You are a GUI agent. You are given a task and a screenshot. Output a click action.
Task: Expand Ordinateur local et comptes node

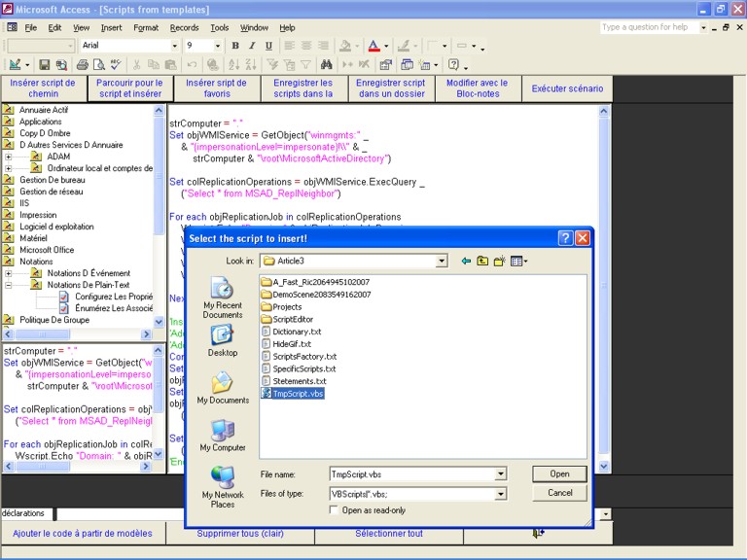pyautogui.click(x=8, y=168)
